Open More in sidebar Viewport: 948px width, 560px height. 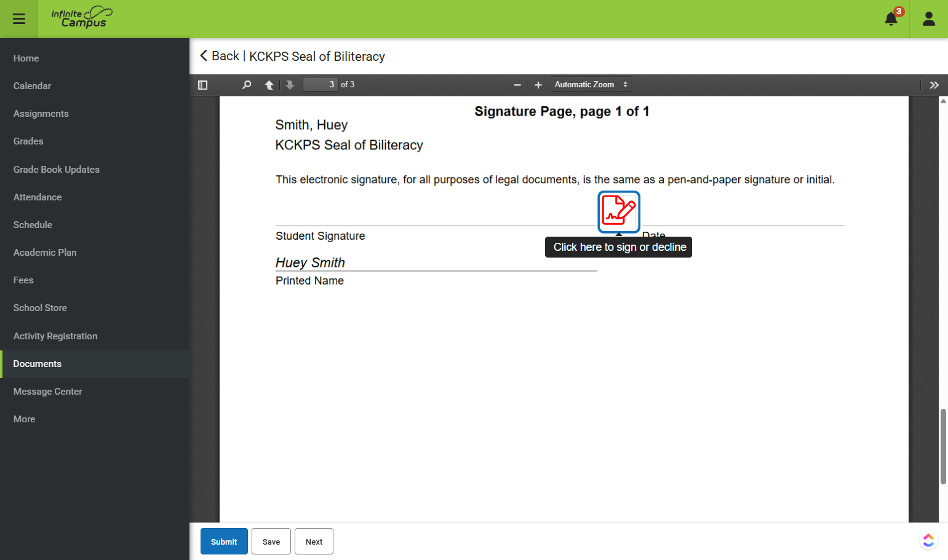[x=95, y=419]
